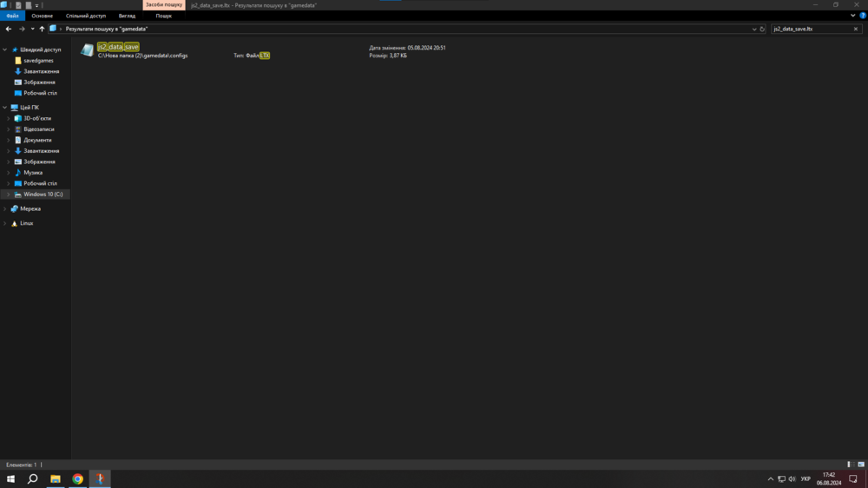Screen dimensions: 868x488
Task: Expand the Документи folder
Action: tap(9, 140)
